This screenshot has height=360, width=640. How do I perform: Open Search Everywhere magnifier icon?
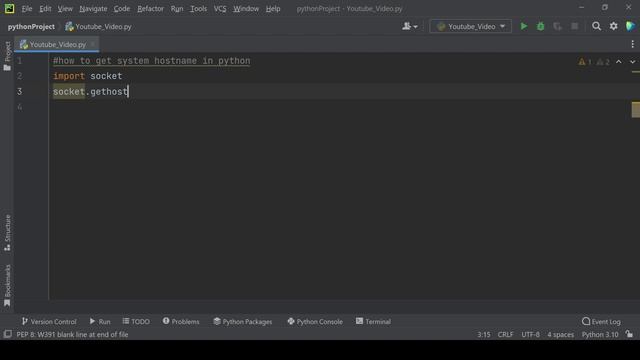[596, 27]
